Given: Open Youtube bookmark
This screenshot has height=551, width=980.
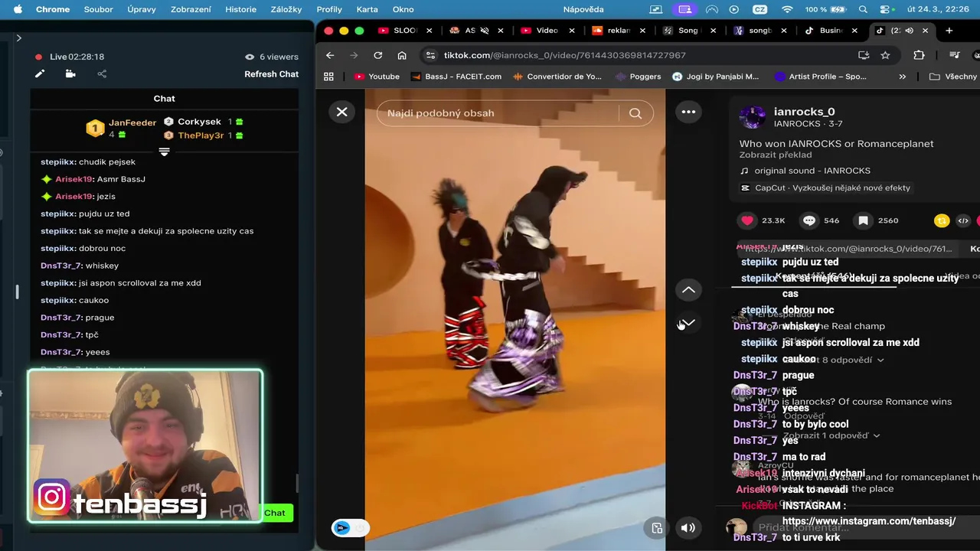Looking at the screenshot, I should coord(377,77).
